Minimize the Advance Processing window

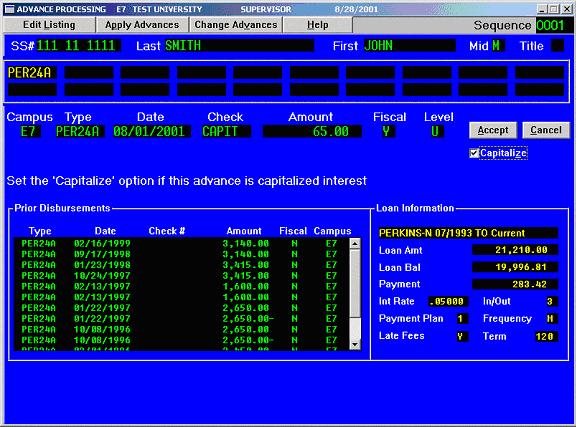coord(542,9)
